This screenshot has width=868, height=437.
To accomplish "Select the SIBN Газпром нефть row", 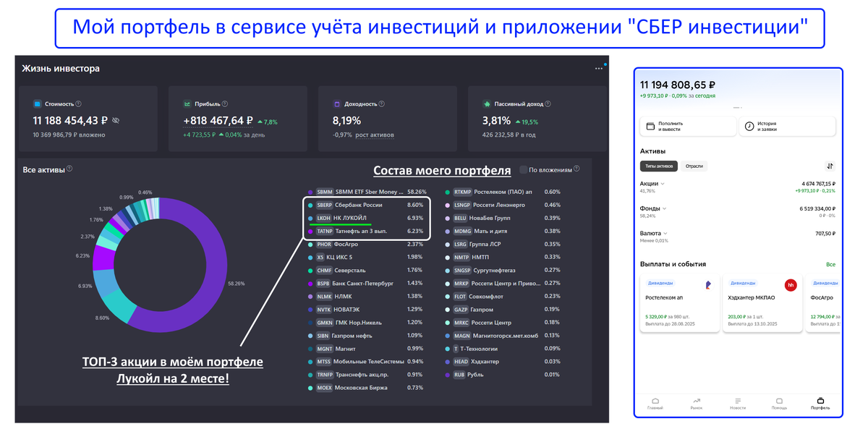I will click(367, 336).
